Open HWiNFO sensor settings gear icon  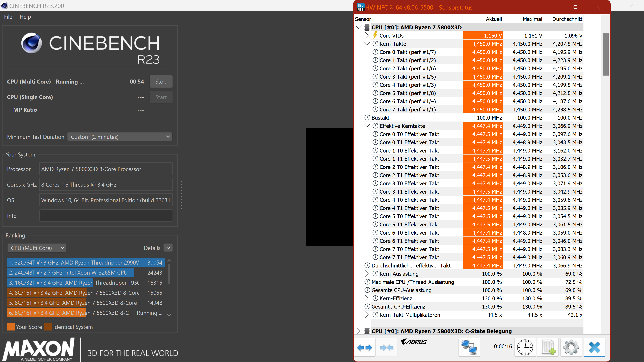[x=571, y=347]
